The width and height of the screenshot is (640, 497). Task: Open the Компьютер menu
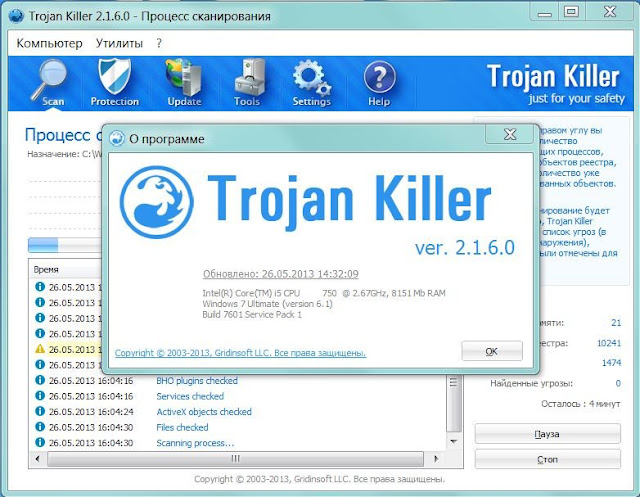(x=49, y=43)
